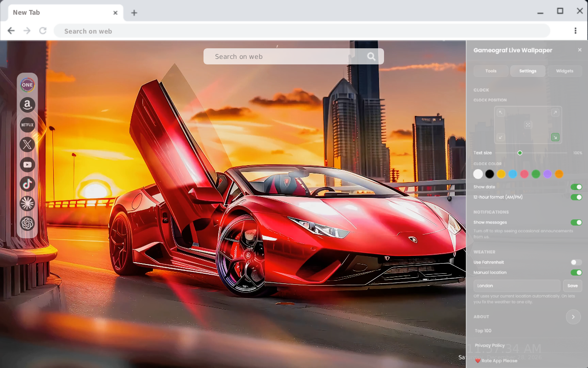Enable the Use Fahrenheit switch
This screenshot has width=588, height=368.
576,262
